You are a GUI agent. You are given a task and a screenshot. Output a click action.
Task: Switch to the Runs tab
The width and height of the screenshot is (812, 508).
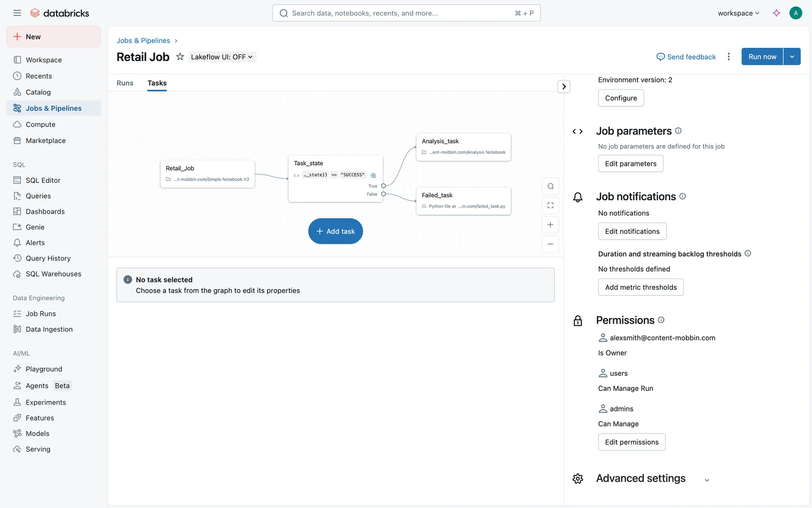(x=125, y=83)
